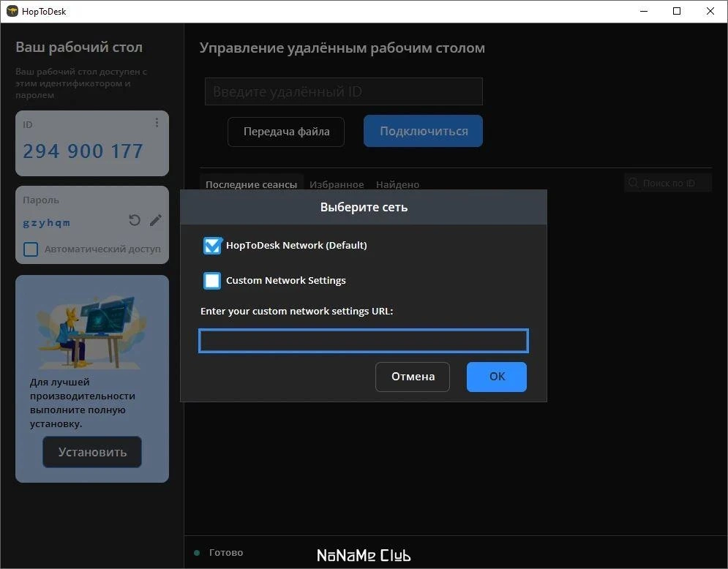Click the kangaroo illustration image
Viewport: 728px width, 569px height.
(91, 332)
